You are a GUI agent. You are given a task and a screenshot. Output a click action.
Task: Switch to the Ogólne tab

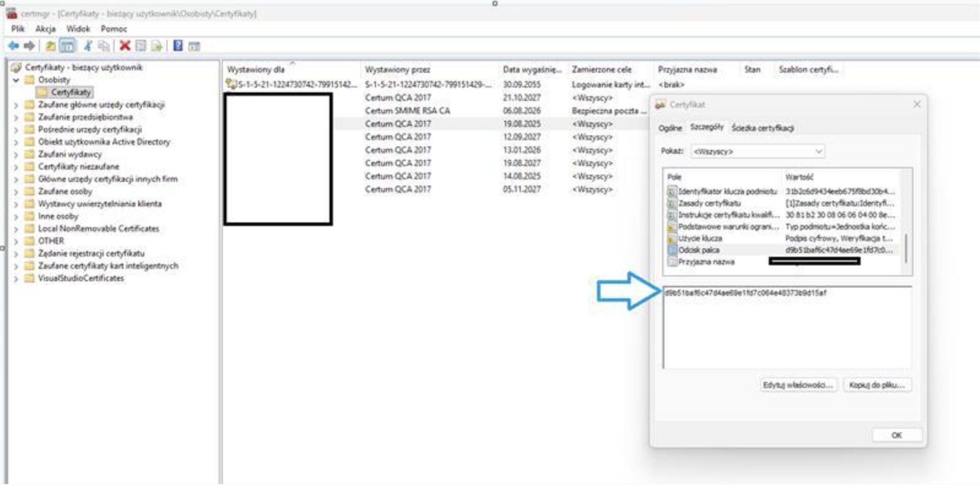pyautogui.click(x=670, y=128)
